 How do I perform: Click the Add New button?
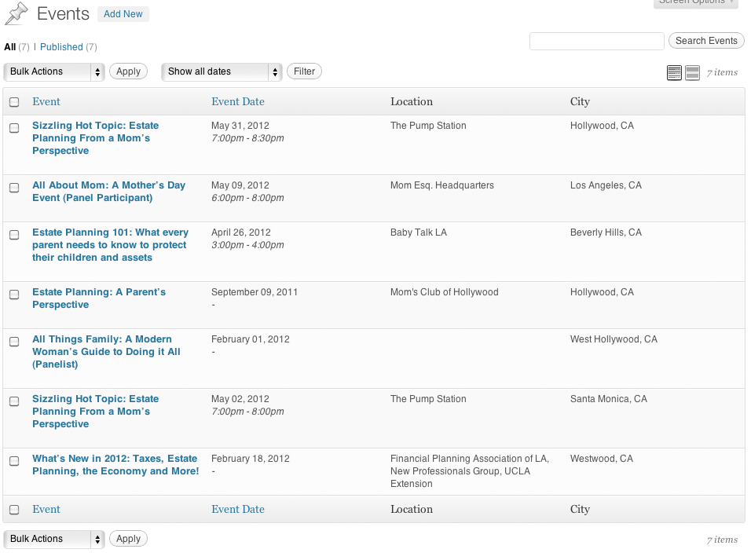click(123, 14)
